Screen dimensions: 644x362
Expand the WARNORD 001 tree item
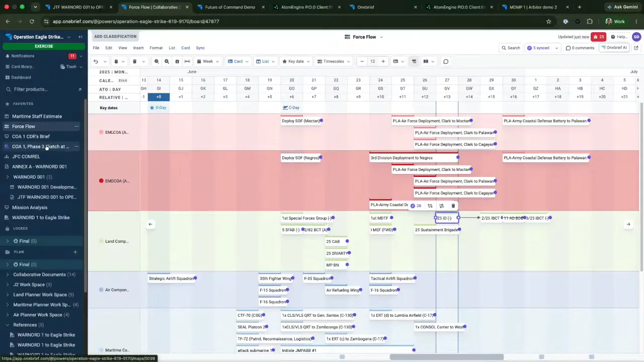pos(8,177)
